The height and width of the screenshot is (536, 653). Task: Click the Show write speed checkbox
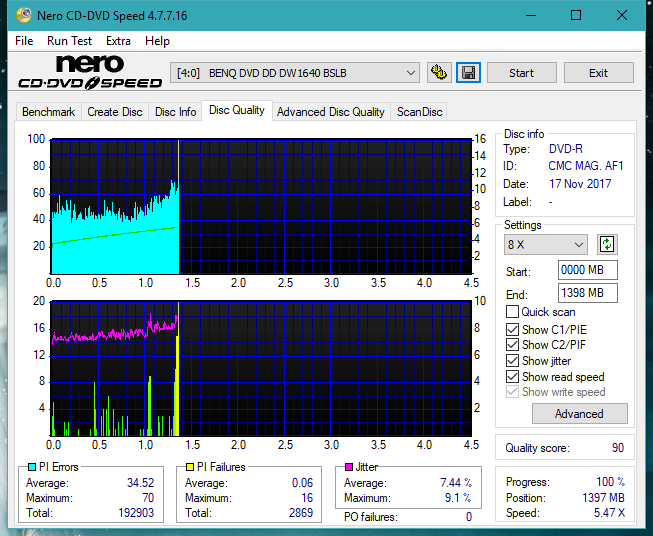(512, 392)
